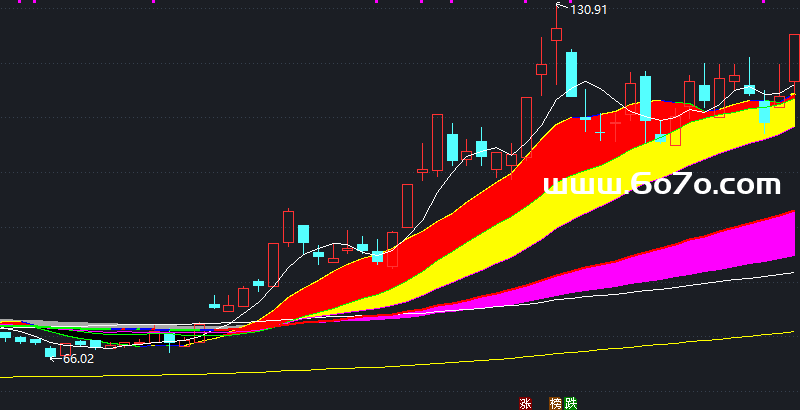This screenshot has width=800, height=410.
Task: Click the green 跌 marker icon
Action: pyautogui.click(x=571, y=403)
